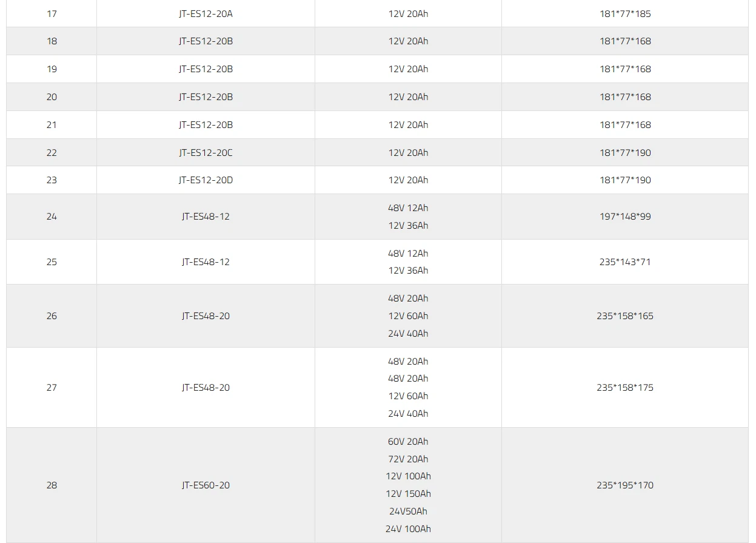
Task: Click the JT-ES60-20 model name
Action: click(x=206, y=485)
